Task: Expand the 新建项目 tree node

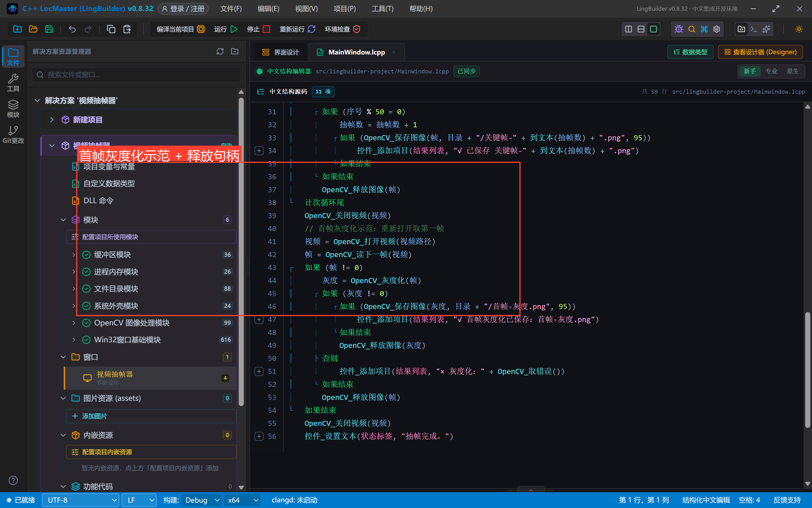Action: tap(52, 120)
